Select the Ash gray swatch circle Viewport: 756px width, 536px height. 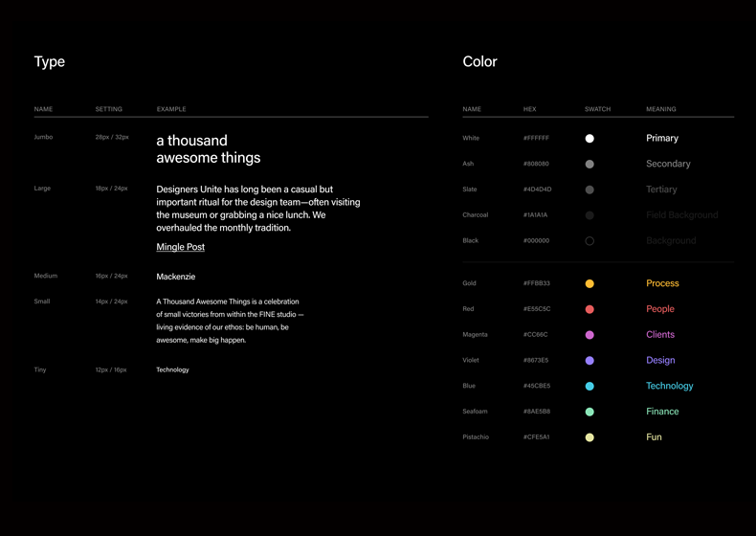pyautogui.click(x=589, y=164)
